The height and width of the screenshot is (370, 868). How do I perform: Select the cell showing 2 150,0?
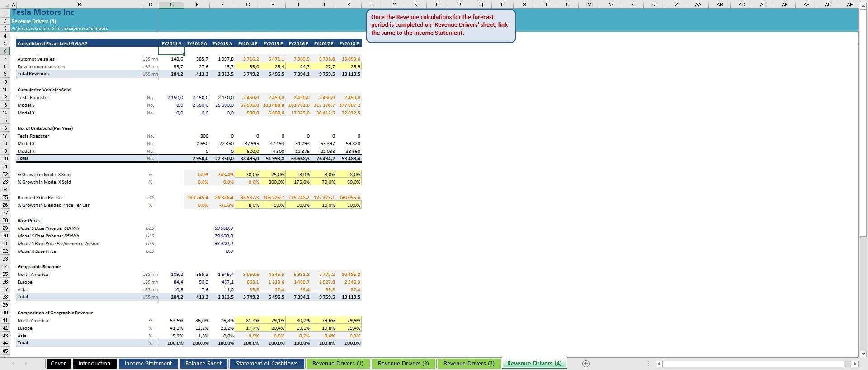point(172,97)
